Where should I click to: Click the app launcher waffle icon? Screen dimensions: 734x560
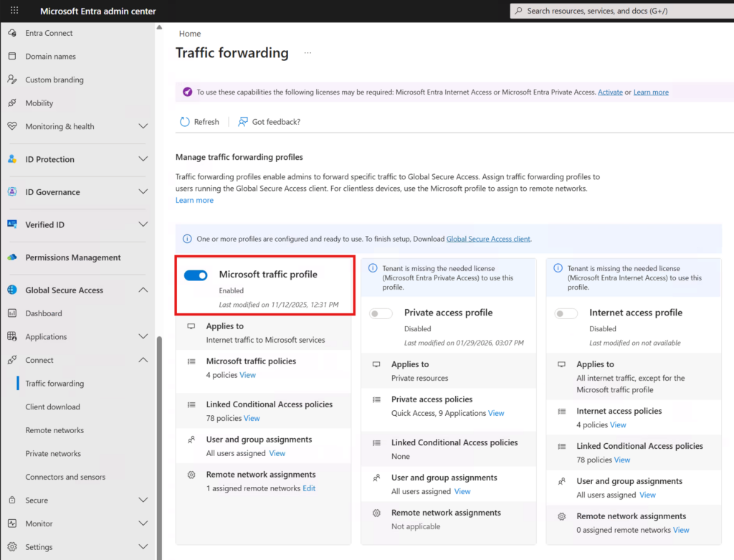coord(14,11)
